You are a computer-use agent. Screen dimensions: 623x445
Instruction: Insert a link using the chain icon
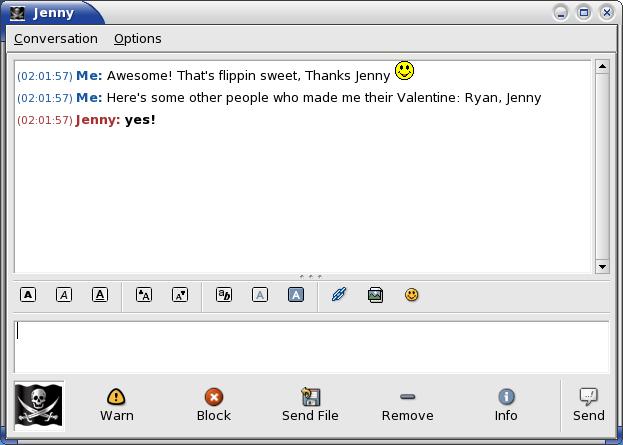[339, 295]
